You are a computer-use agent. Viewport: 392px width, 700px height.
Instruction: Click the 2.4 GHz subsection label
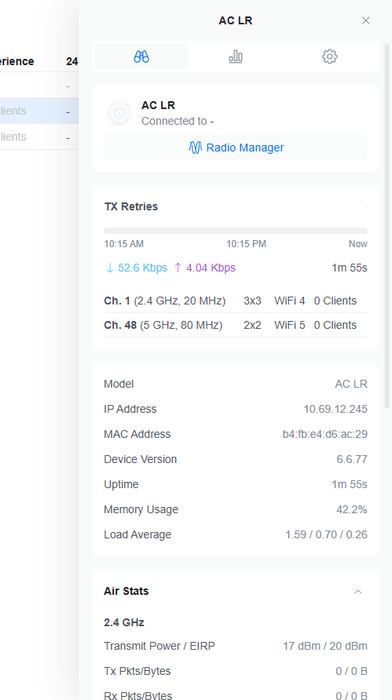coord(124,622)
